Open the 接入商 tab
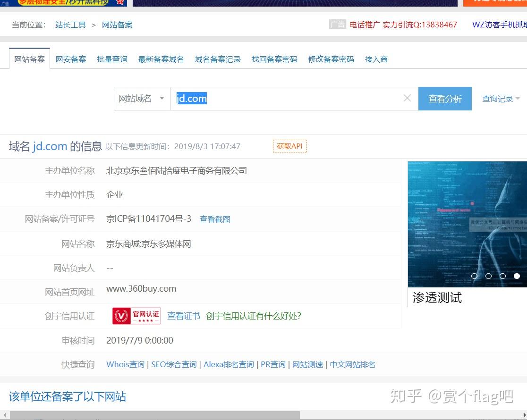Image resolution: width=527 pixels, height=420 pixels. 376,59
